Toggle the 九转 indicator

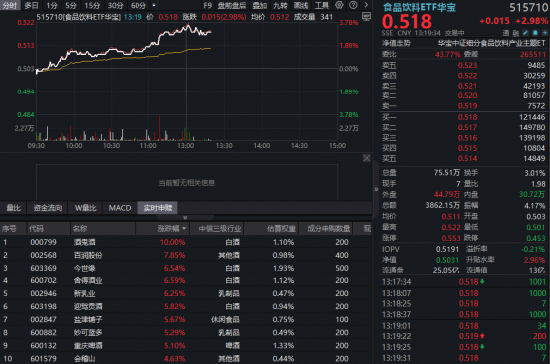(x=280, y=5)
